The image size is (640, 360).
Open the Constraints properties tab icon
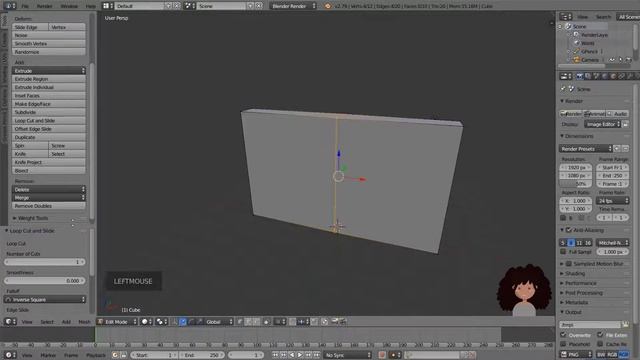(622, 76)
